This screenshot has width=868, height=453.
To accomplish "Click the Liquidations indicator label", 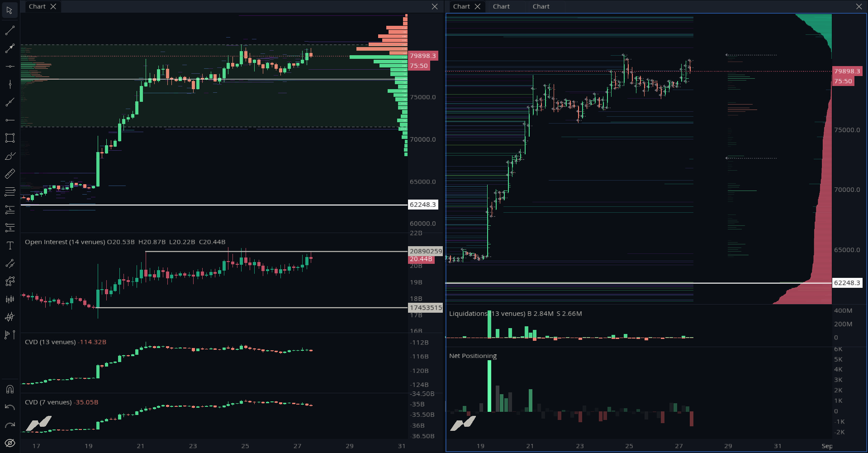I will coord(487,314).
